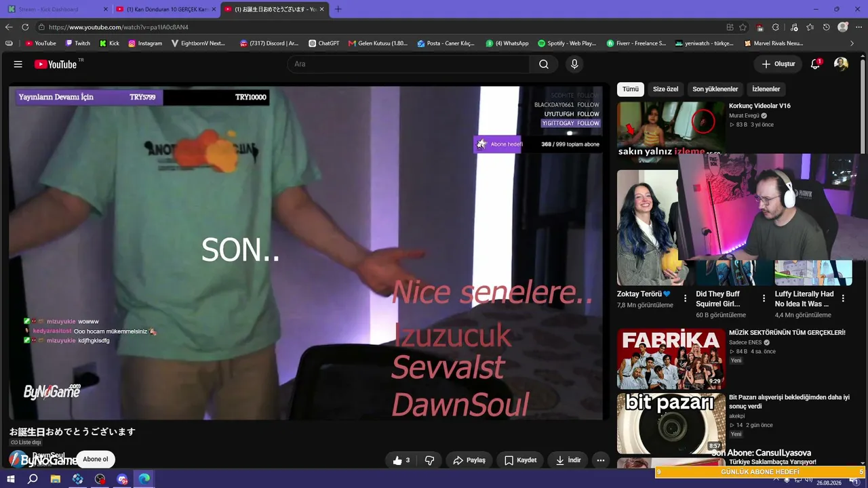Select the İzlenenler filter chip

[x=766, y=89]
